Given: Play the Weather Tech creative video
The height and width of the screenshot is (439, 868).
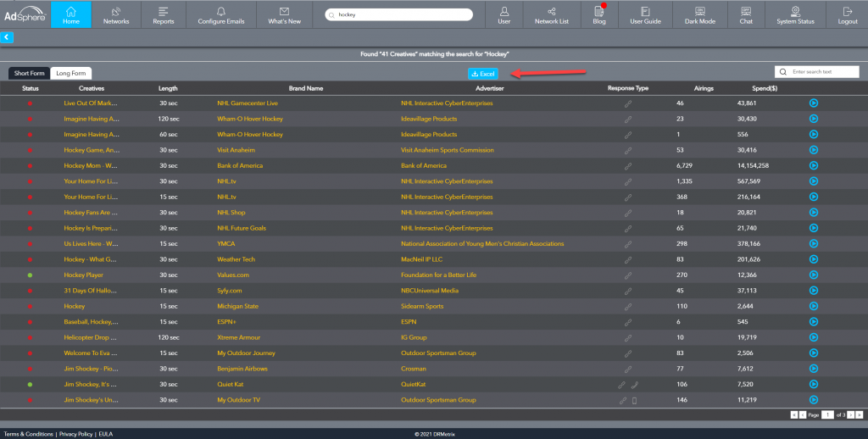Looking at the screenshot, I should click(x=813, y=259).
